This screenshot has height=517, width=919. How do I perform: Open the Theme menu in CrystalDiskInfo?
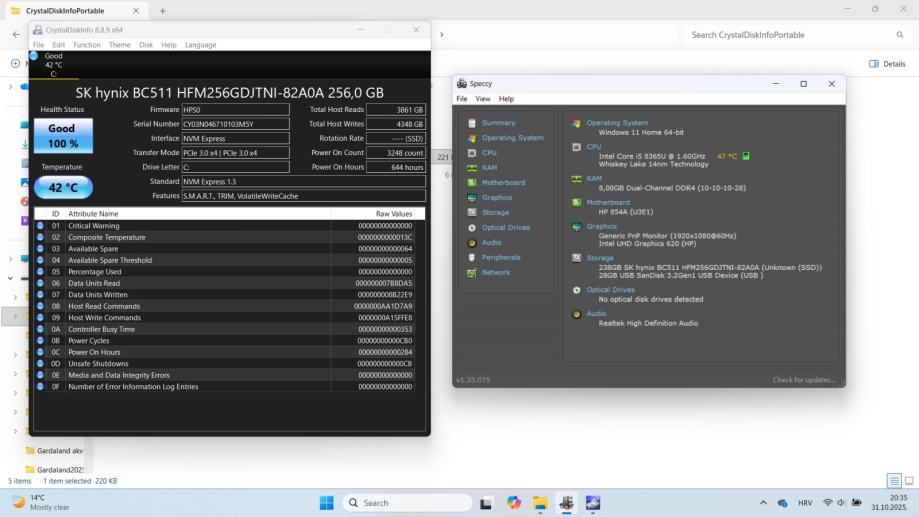click(119, 45)
